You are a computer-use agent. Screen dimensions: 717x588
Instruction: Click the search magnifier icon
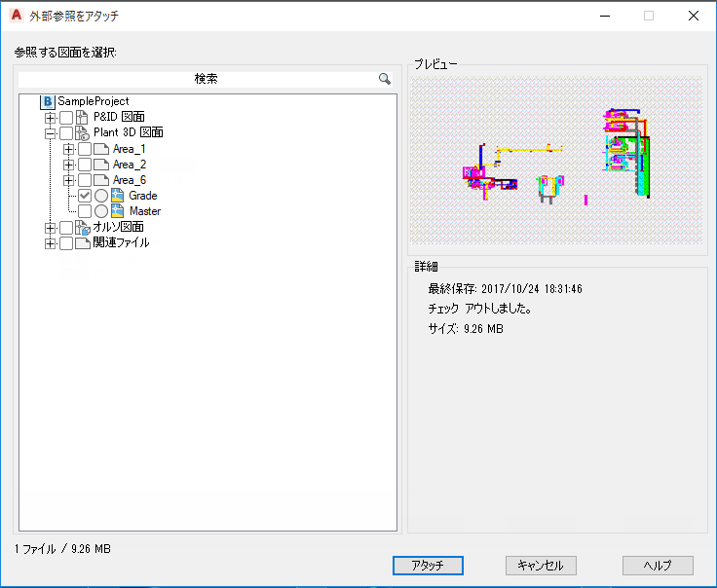[385, 79]
